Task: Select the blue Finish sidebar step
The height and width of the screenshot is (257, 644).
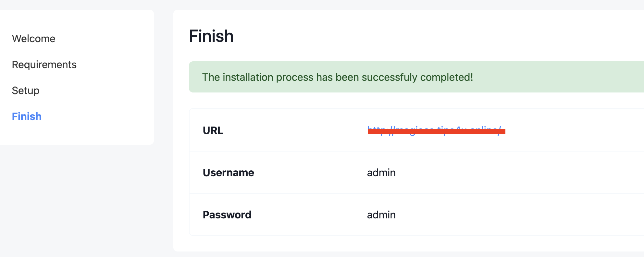Action: 27,116
